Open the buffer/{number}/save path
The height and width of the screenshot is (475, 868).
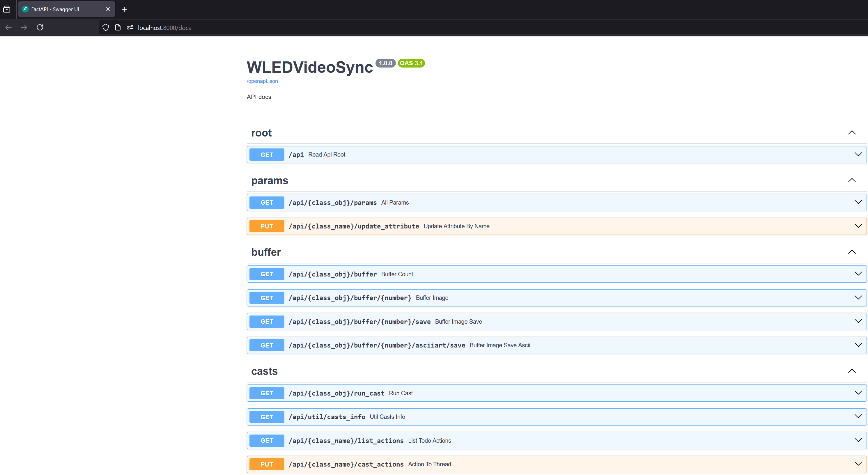(x=359, y=321)
